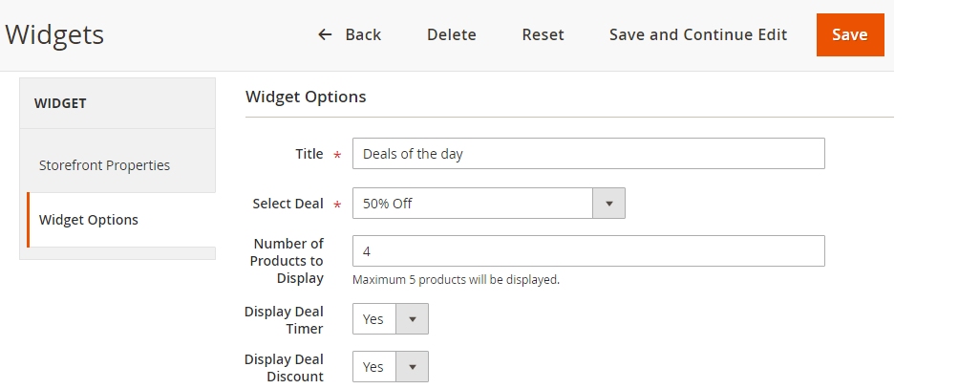The height and width of the screenshot is (389, 980).
Task: Expand the Select Deal dropdown arrow
Action: 608,204
